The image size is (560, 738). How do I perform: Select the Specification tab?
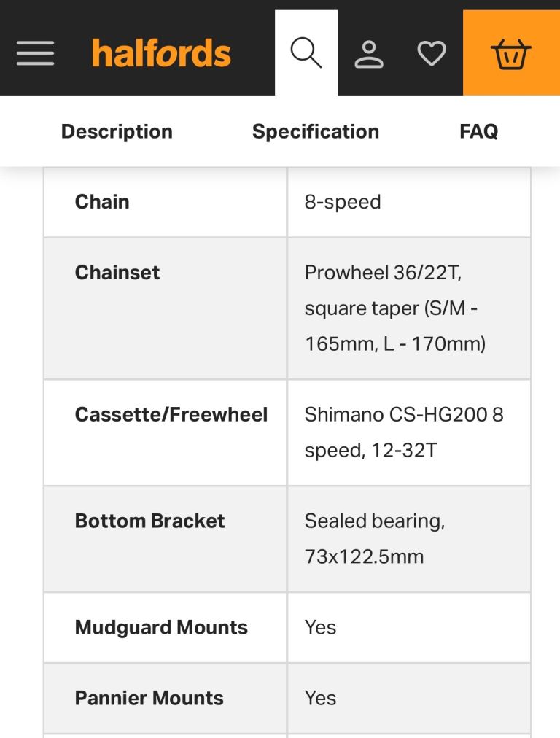315,131
